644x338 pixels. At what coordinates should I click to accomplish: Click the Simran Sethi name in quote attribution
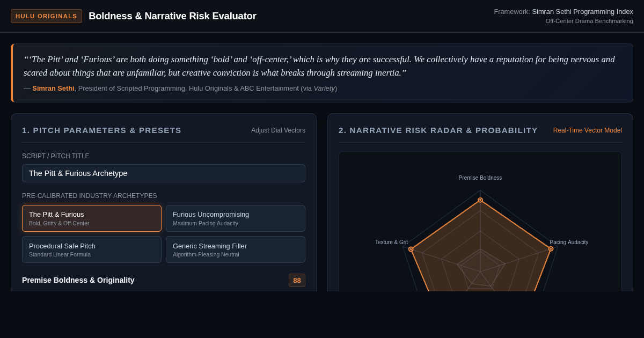point(53,89)
